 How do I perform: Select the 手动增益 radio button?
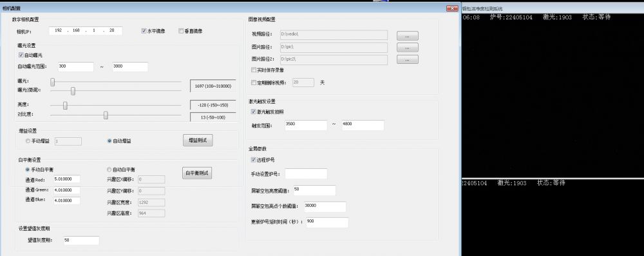coord(28,141)
